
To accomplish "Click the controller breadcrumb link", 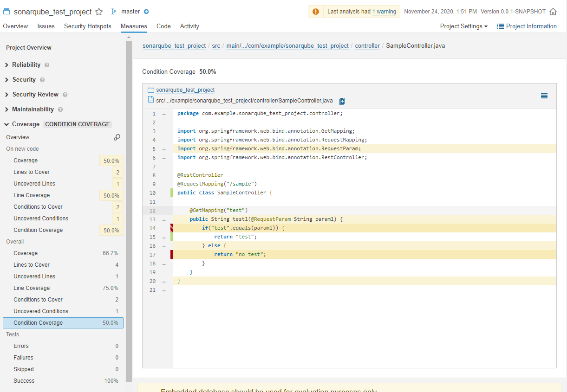I will coord(367,46).
